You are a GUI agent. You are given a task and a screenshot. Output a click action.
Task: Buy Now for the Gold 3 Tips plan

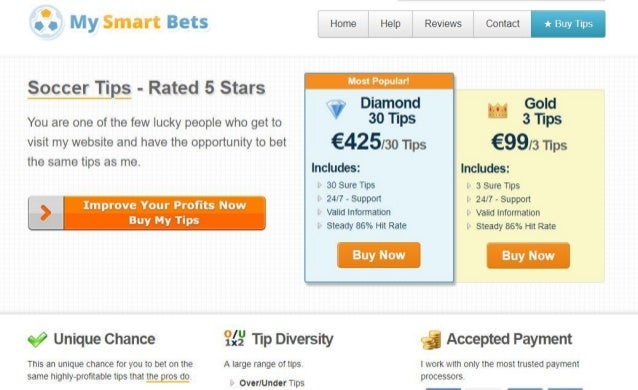point(528,256)
